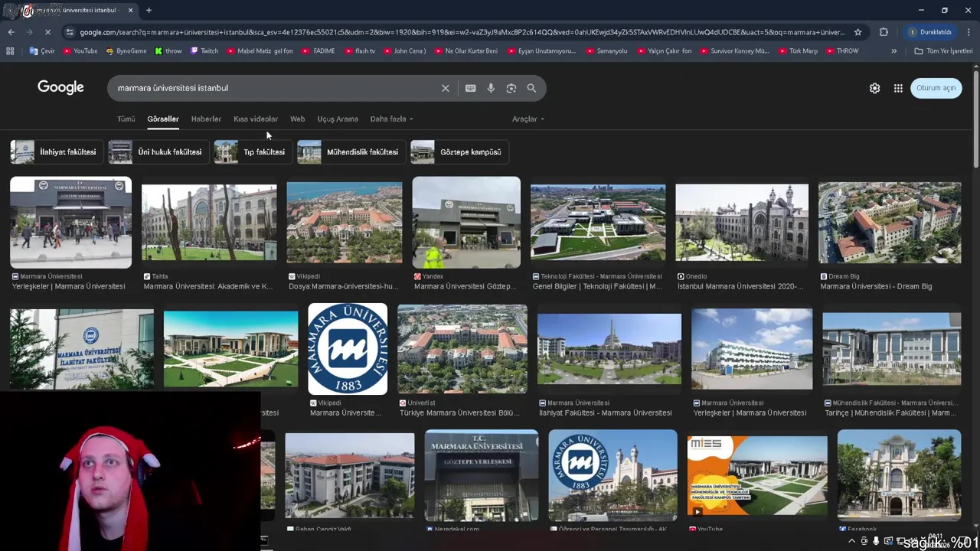Click the address bar URL
Image resolution: width=980 pixels, height=551 pixels.
point(462,32)
